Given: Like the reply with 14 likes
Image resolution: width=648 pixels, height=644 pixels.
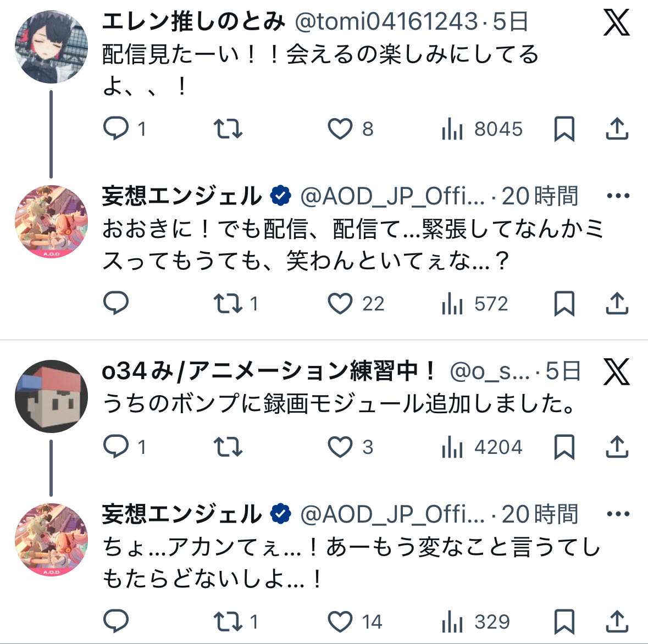Looking at the screenshot, I should pyautogui.click(x=340, y=621).
